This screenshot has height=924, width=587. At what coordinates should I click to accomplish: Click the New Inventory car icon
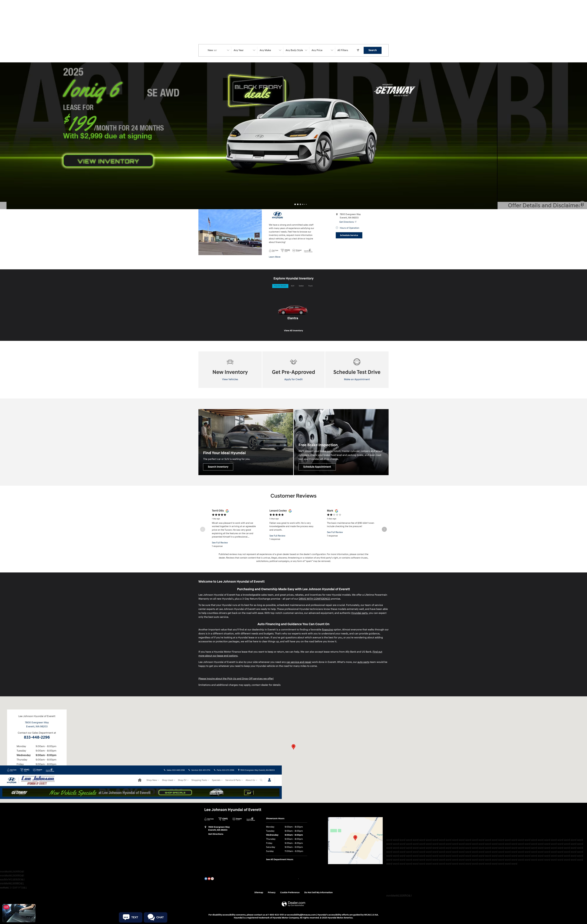point(230,362)
